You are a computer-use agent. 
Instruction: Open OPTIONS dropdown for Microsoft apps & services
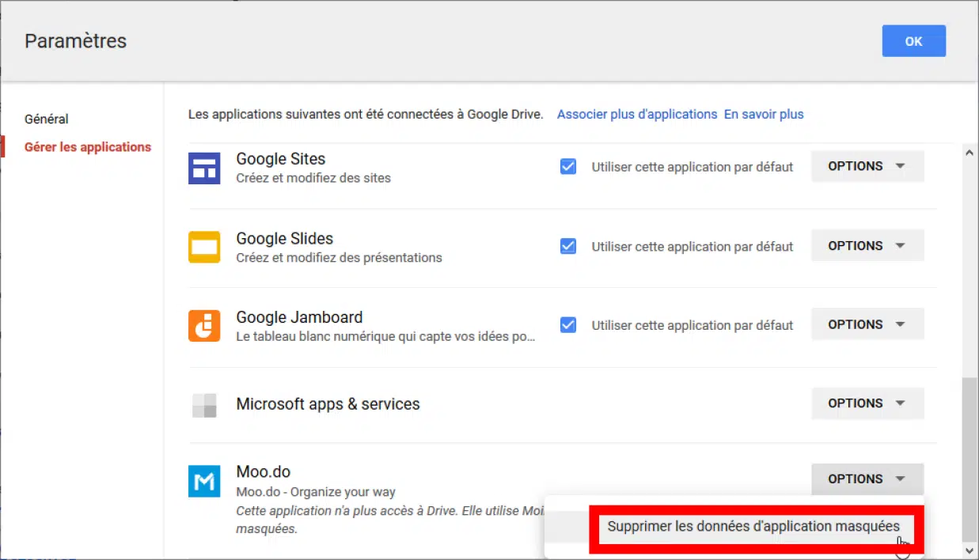tap(867, 403)
